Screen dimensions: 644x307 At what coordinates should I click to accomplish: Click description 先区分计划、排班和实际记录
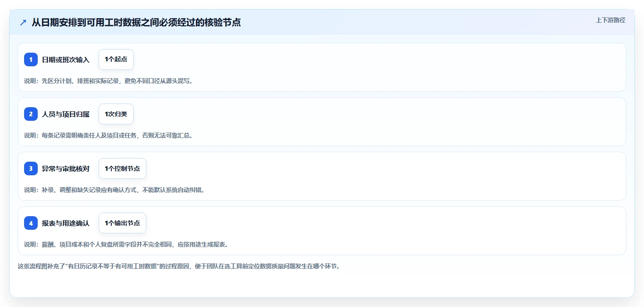(109, 81)
